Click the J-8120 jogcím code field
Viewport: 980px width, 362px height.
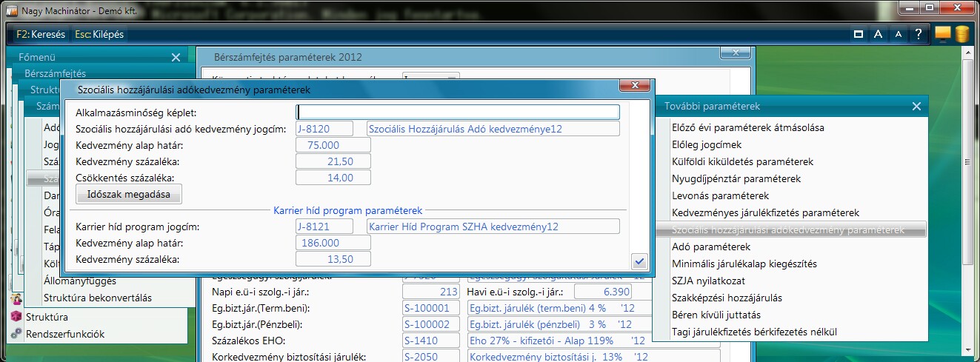click(x=324, y=129)
